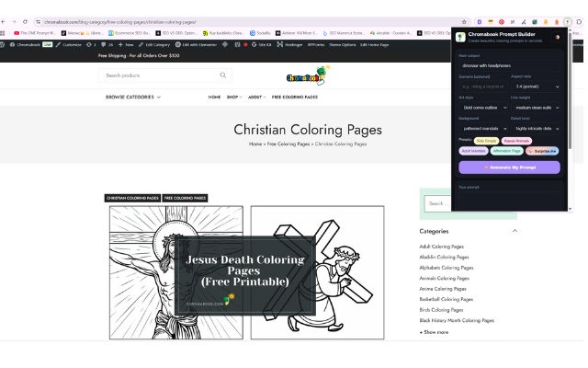
Task: Expand the About menu dropdown
Action: point(257,97)
